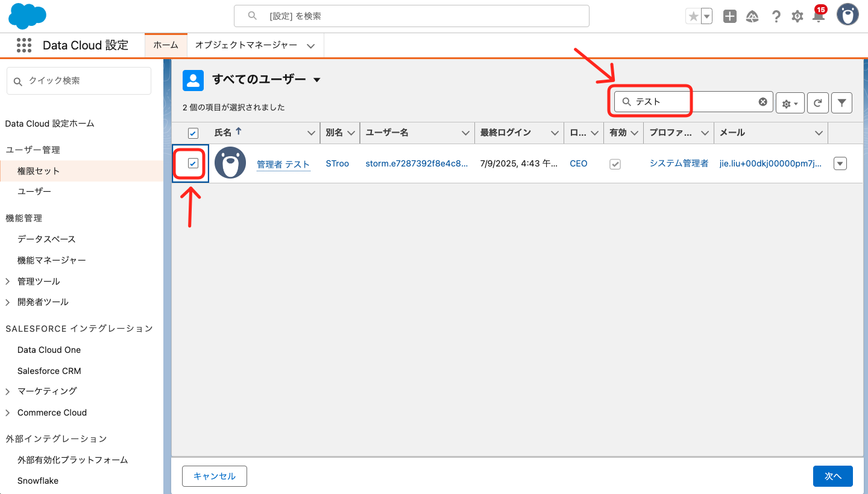868x494 pixels.
Task: Expand Commerce Cloud in sidebar
Action: point(8,413)
